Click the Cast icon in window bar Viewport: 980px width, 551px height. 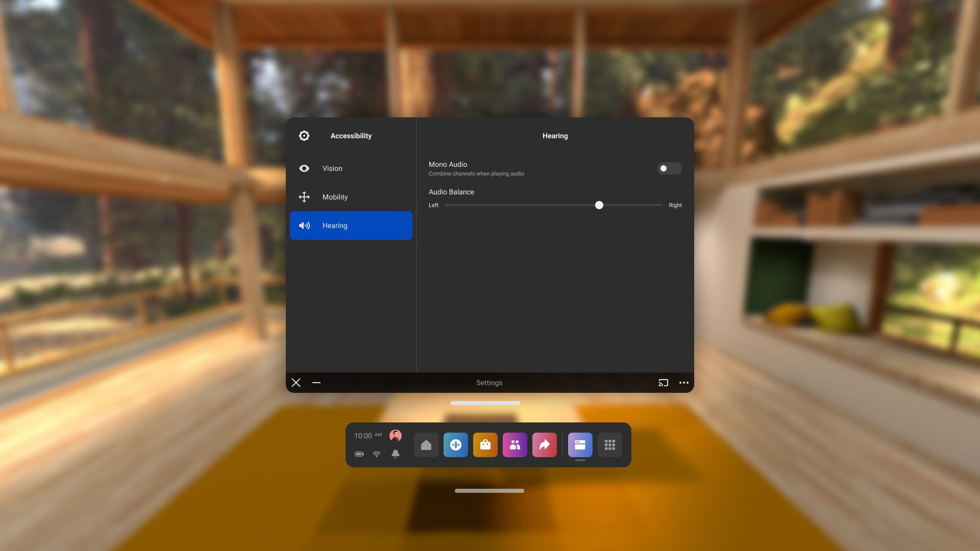tap(663, 383)
